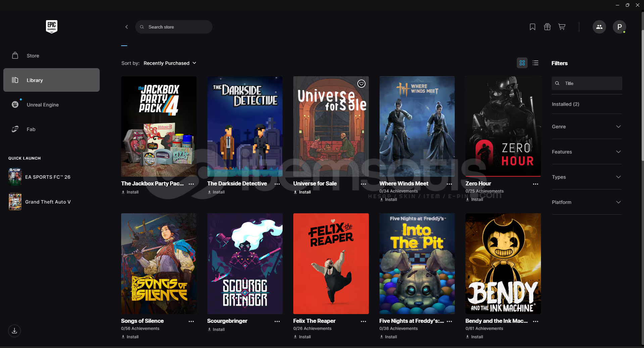This screenshot has width=644, height=348.
Task: Open the gift redeem icon
Action: tap(547, 27)
